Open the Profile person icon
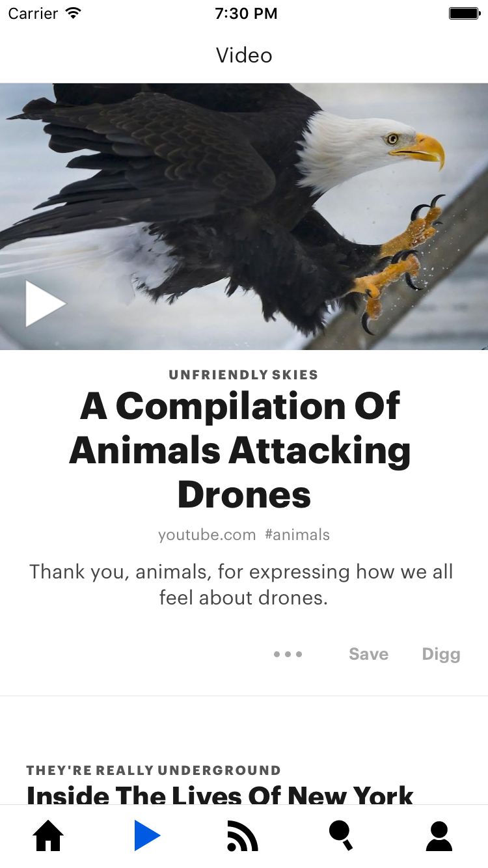488x868 pixels. 439,836
